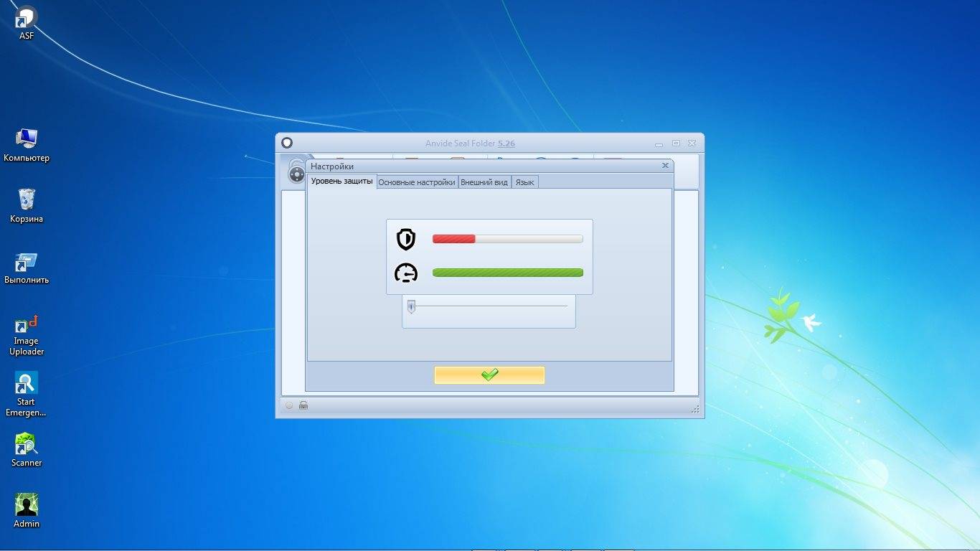Click the shield protection icon
Viewport: 980px width, 551px height.
(406, 239)
